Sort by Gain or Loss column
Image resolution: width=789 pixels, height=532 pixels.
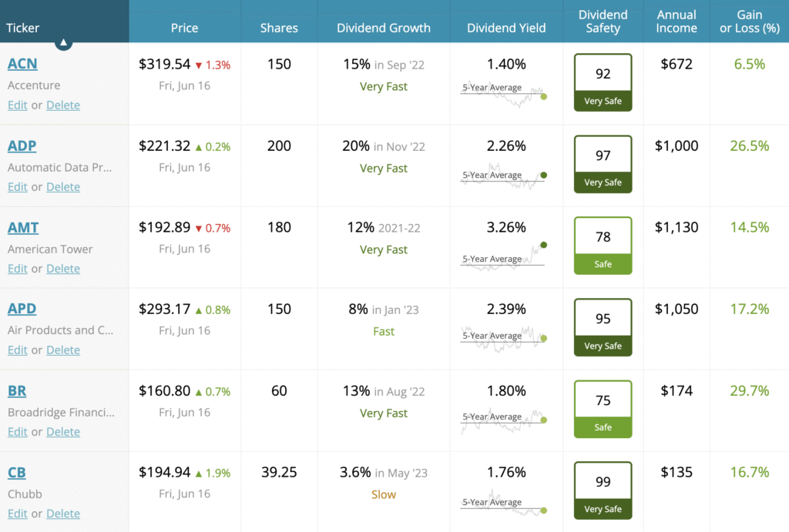[750, 22]
